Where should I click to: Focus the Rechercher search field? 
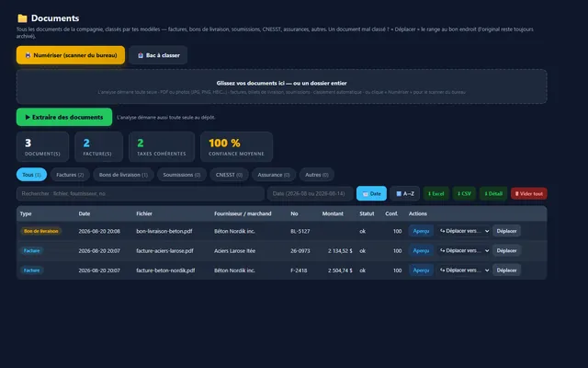pyautogui.click(x=141, y=194)
